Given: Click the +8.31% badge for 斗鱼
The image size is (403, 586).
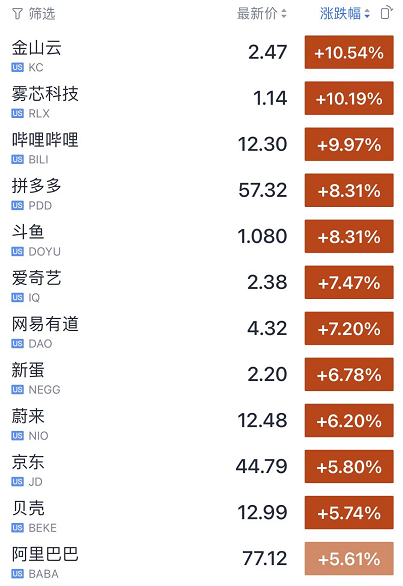Looking at the screenshot, I should 349,237.
